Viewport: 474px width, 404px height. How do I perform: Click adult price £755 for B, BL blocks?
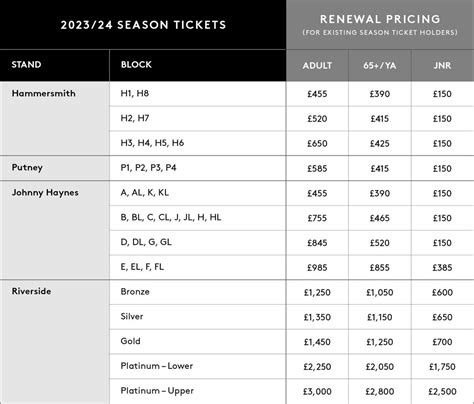(317, 218)
